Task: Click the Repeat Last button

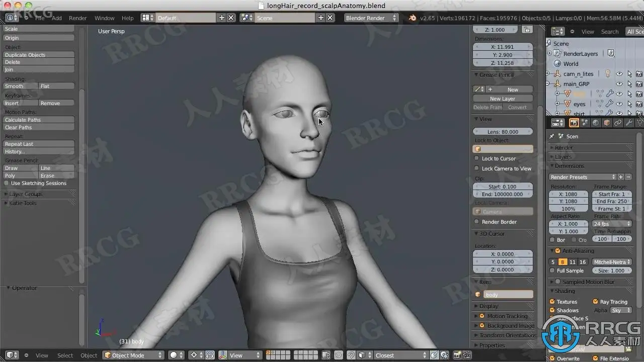Action: (39, 144)
